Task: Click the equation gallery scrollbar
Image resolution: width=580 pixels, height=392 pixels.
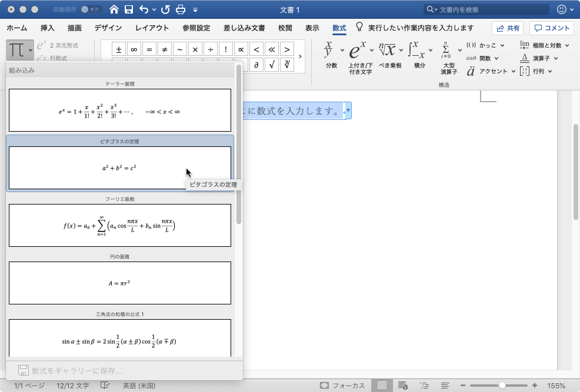Action: pyautogui.click(x=239, y=145)
